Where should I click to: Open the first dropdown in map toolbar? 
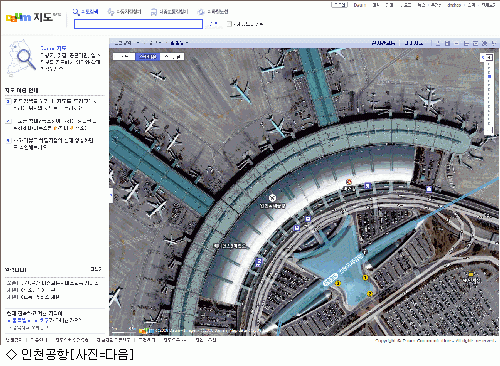127,43
